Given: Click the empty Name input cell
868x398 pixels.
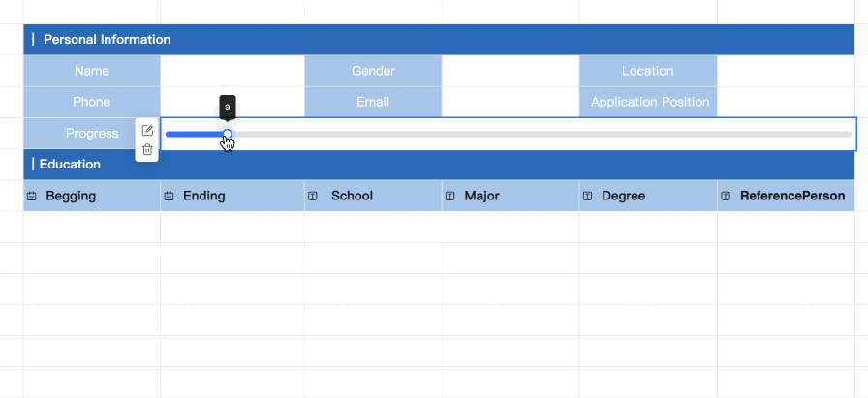Looking at the screenshot, I should coord(232,71).
